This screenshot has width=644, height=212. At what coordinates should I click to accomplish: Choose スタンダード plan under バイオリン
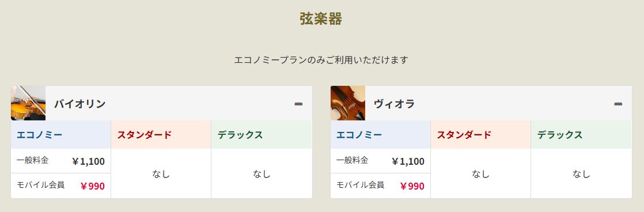click(161, 134)
